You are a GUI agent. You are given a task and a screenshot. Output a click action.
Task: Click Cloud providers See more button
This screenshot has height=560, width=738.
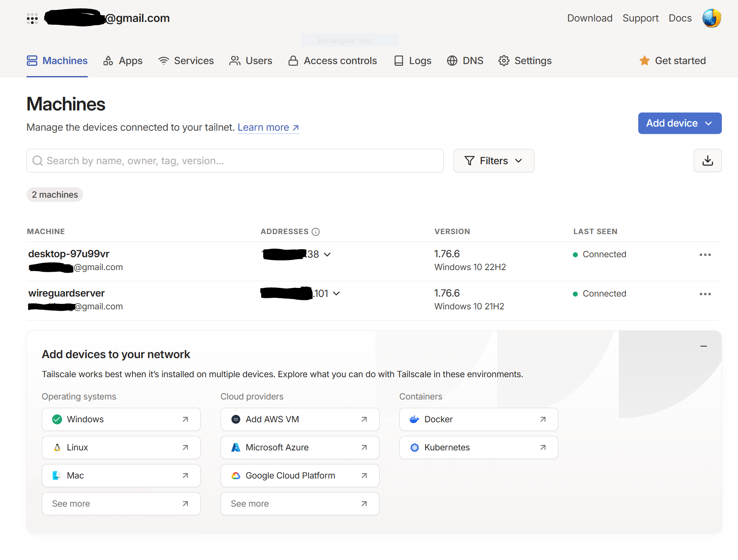(x=300, y=504)
